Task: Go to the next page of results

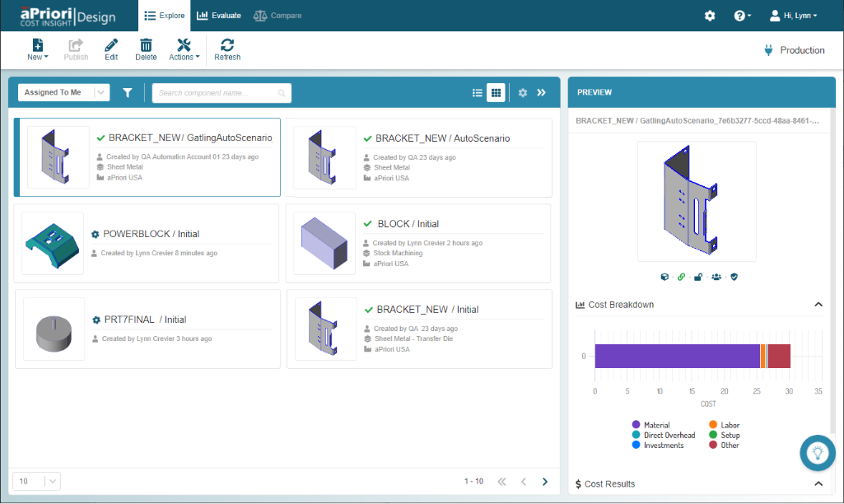Action: (545, 482)
